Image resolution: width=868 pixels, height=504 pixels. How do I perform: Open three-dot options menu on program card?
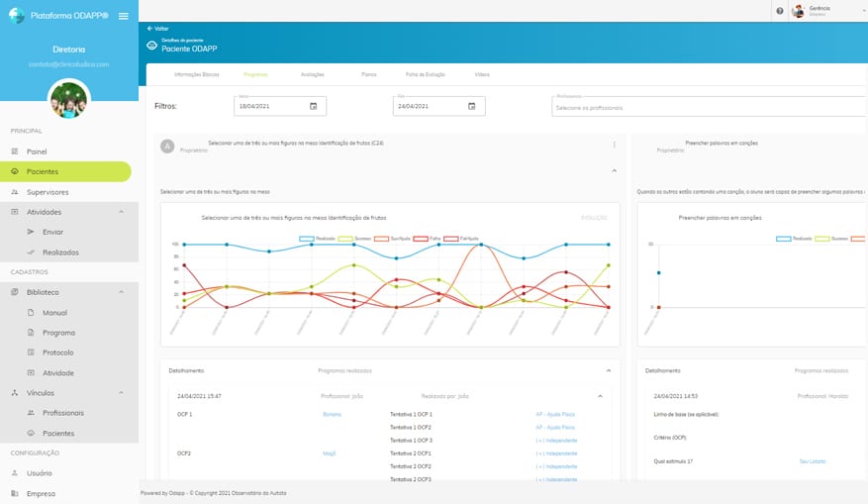pyautogui.click(x=614, y=145)
